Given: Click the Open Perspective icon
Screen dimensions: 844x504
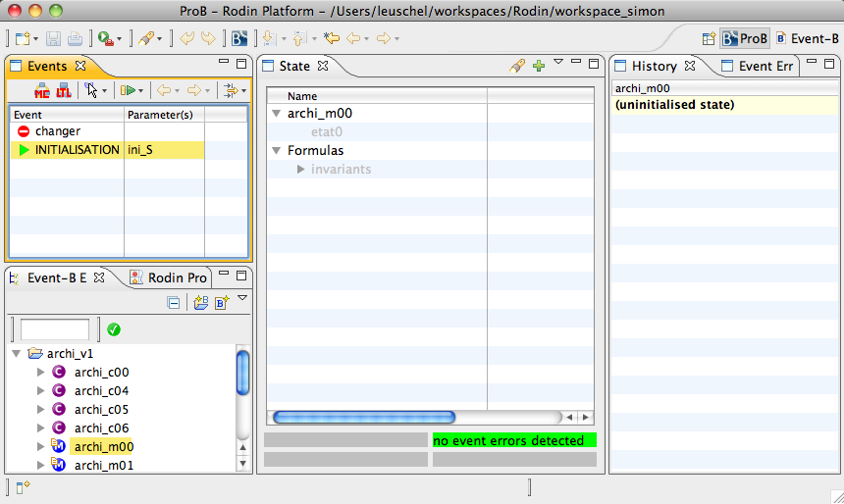Looking at the screenshot, I should coord(709,39).
